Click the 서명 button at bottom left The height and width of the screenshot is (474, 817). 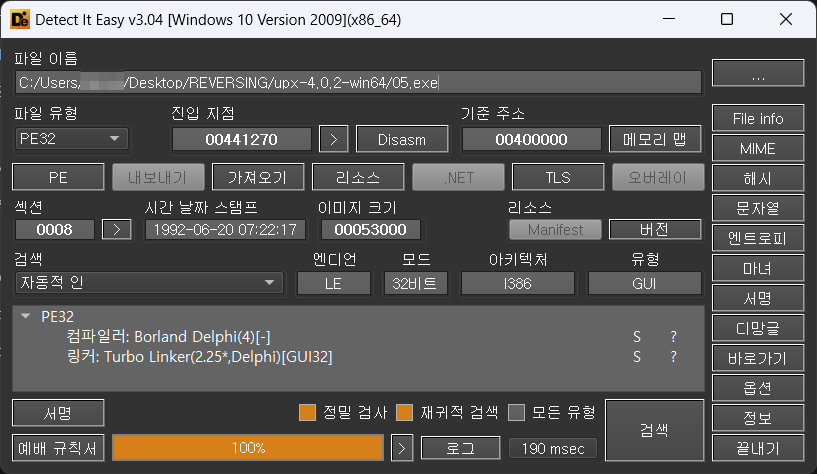pos(58,413)
